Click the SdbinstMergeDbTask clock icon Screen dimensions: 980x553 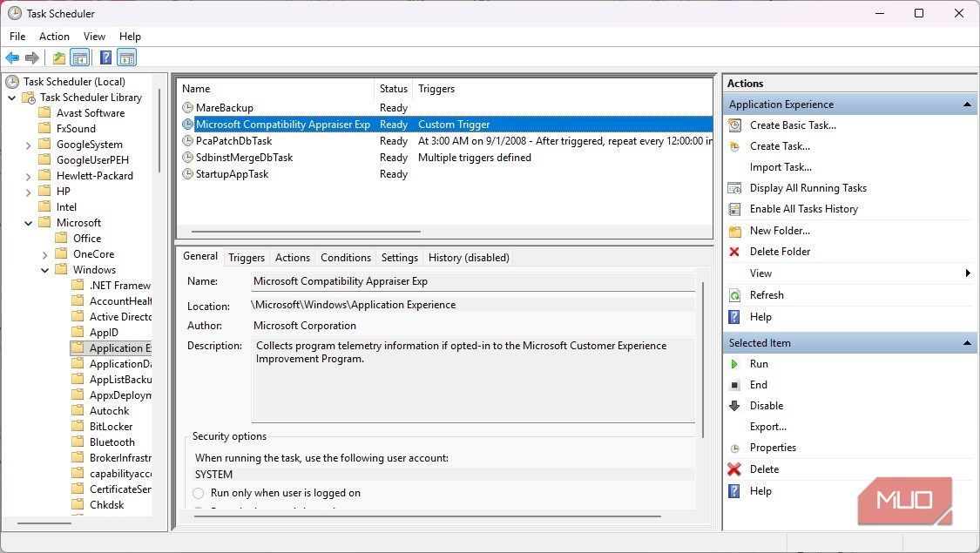pyautogui.click(x=187, y=158)
